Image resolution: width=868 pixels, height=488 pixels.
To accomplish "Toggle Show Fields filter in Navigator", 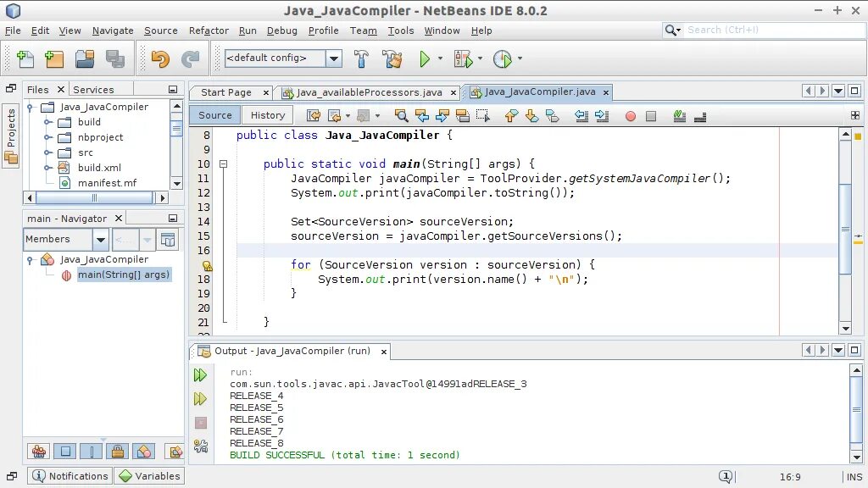I will (x=65, y=452).
